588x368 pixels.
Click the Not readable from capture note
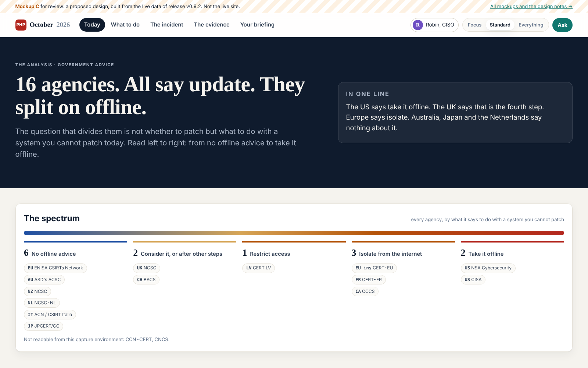click(x=97, y=339)
